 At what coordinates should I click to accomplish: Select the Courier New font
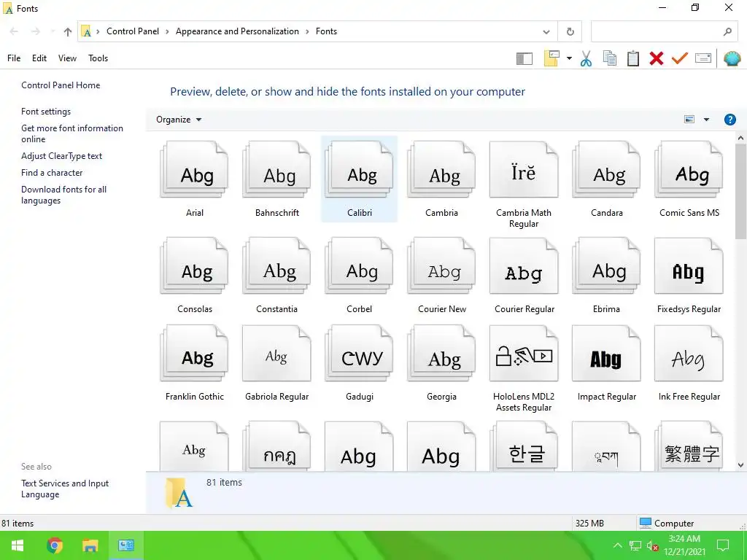pos(441,275)
